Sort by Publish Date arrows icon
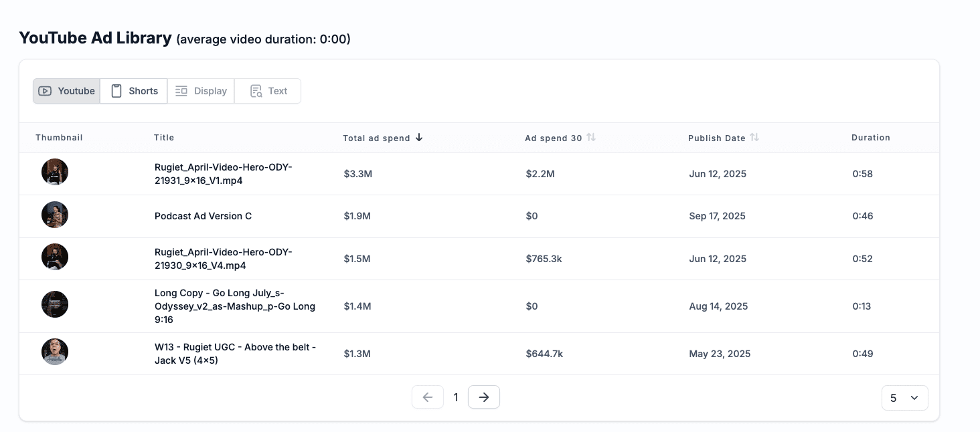This screenshot has width=980, height=432. pyautogui.click(x=754, y=138)
